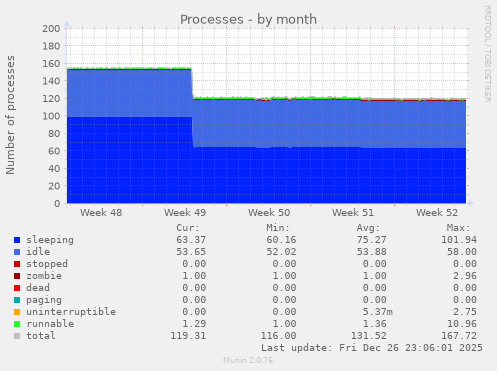The height and width of the screenshot is (371, 497).
Task: Click sleeping minimum value 60.16
Action: (x=281, y=240)
